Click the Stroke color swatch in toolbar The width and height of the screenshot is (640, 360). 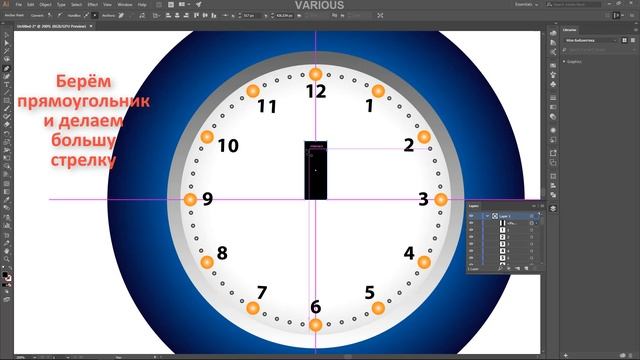click(9, 278)
